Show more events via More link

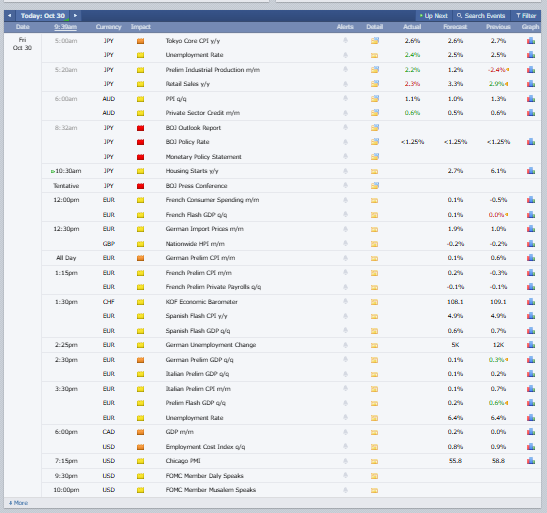tap(18, 503)
